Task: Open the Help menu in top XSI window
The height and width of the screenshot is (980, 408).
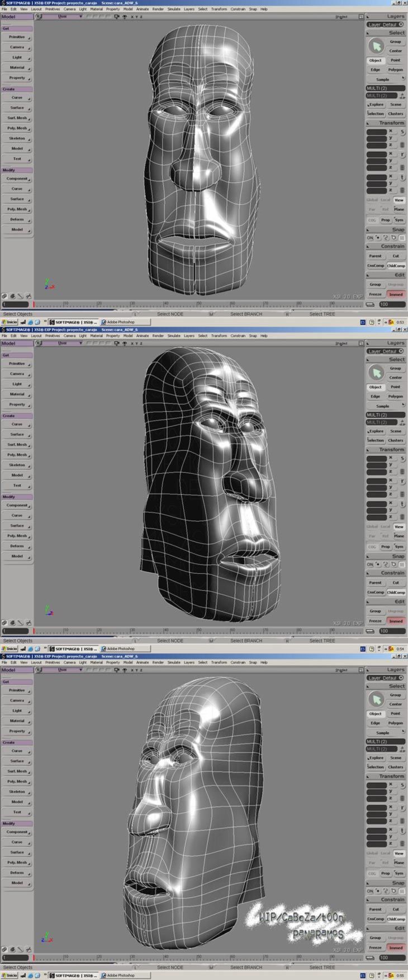Action: point(264,9)
